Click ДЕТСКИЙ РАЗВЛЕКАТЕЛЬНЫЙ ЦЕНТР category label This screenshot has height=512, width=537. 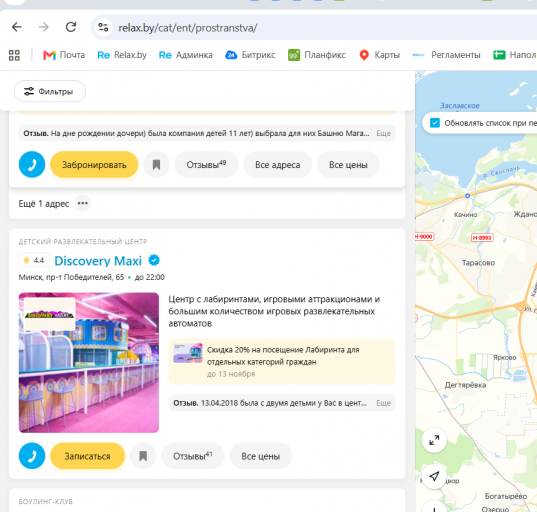pyautogui.click(x=83, y=241)
